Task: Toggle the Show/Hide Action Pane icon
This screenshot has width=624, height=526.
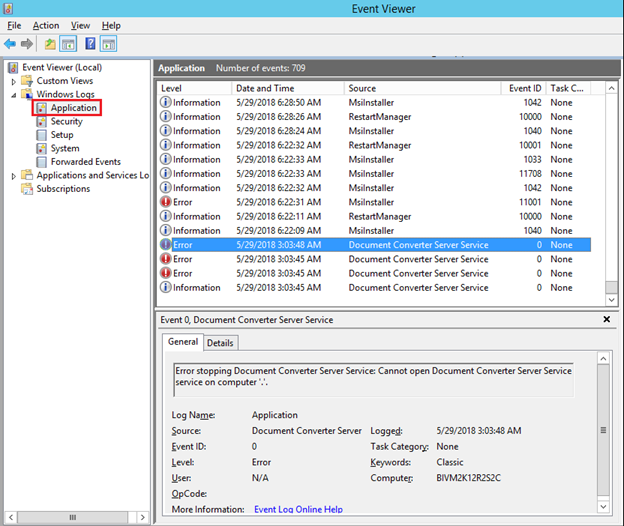Action: pyautogui.click(x=108, y=44)
